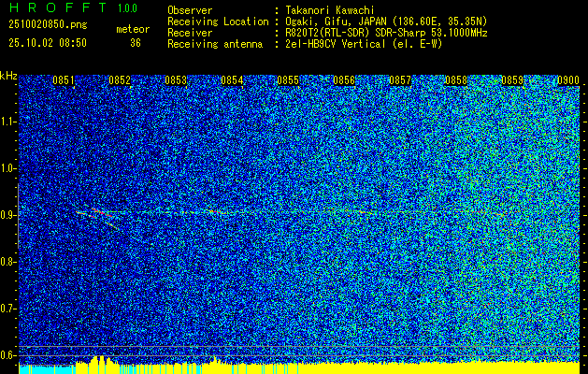This screenshot has width=588, height=374.
Task: Click the 0900 time marker
Action: pyautogui.click(x=568, y=80)
